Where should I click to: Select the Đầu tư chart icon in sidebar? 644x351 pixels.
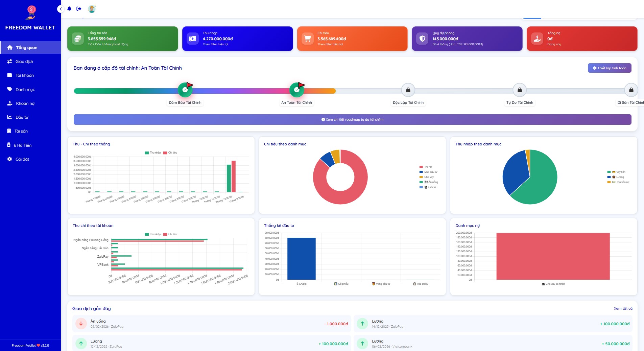coord(9,117)
